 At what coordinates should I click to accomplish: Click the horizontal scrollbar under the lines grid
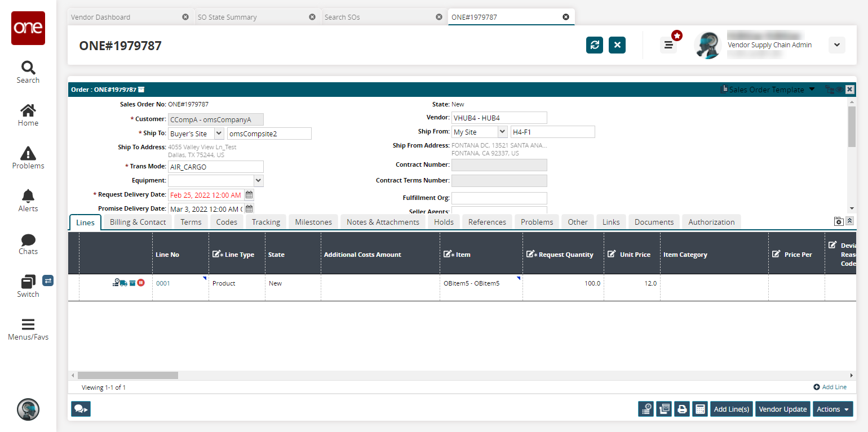tap(128, 375)
